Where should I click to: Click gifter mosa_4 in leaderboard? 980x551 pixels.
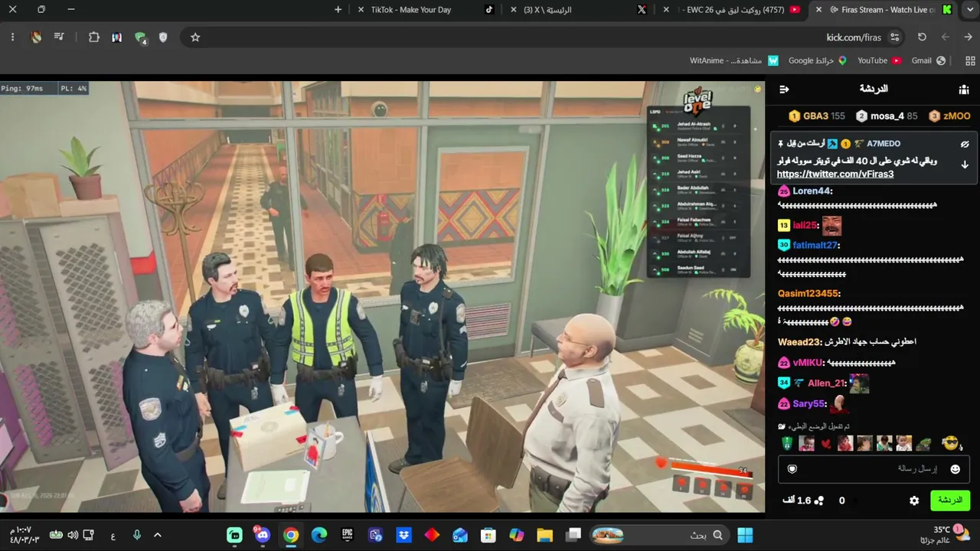click(x=887, y=116)
